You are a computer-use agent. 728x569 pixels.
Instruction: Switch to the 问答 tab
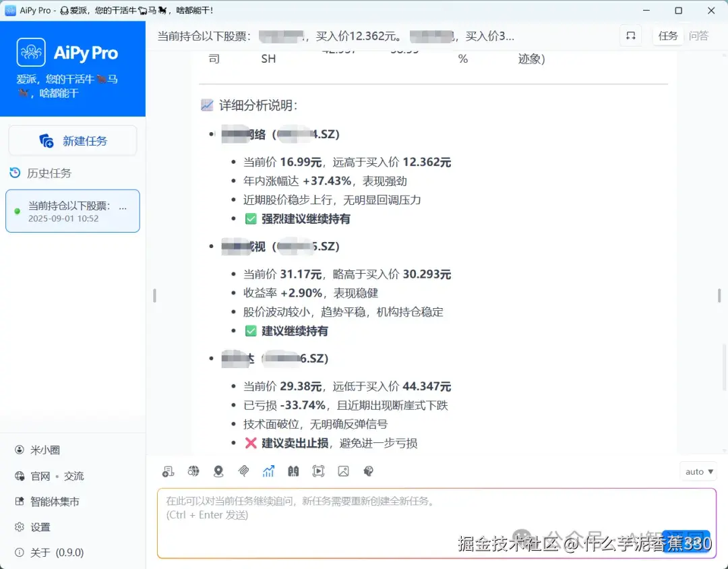coord(699,36)
